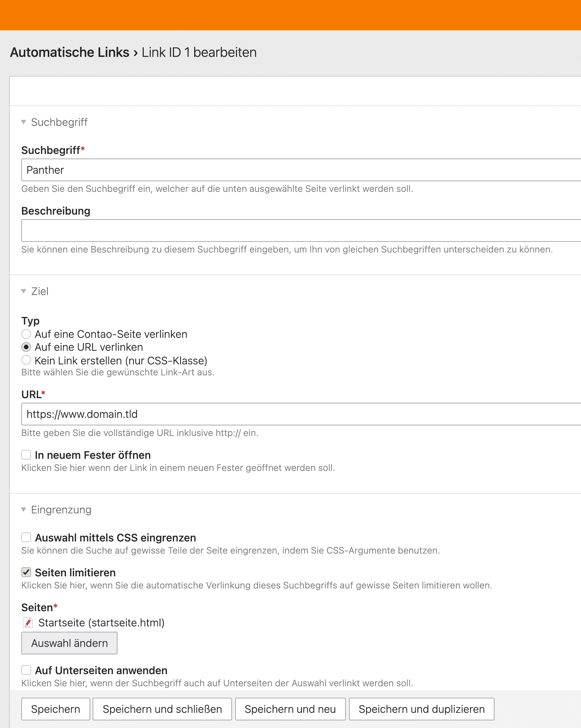Screen dimensions: 581x728
Task: Click 'Speichern und neu'
Action: click(x=290, y=709)
